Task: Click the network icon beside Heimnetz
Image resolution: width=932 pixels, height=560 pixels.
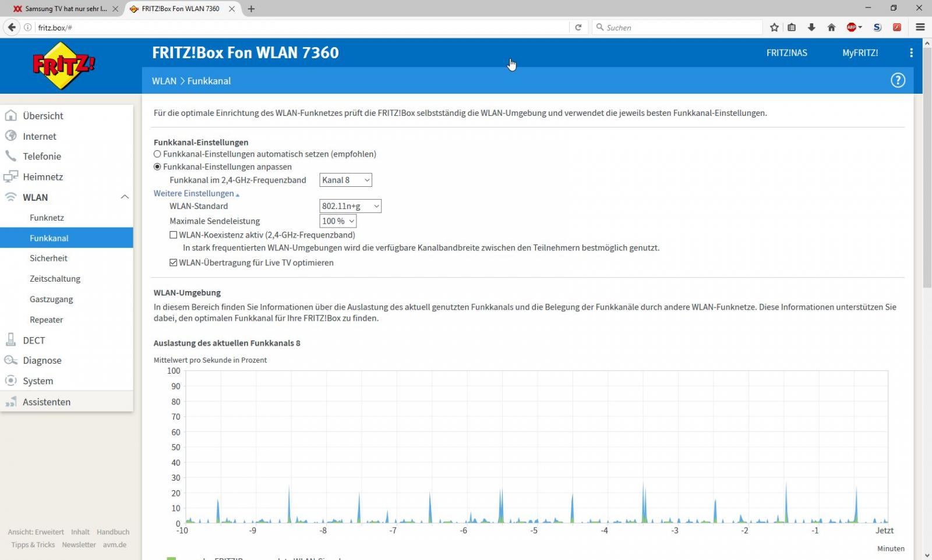Action: 10,176
